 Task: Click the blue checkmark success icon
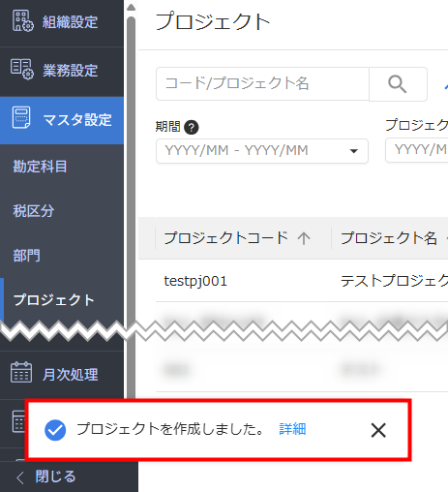click(x=55, y=430)
